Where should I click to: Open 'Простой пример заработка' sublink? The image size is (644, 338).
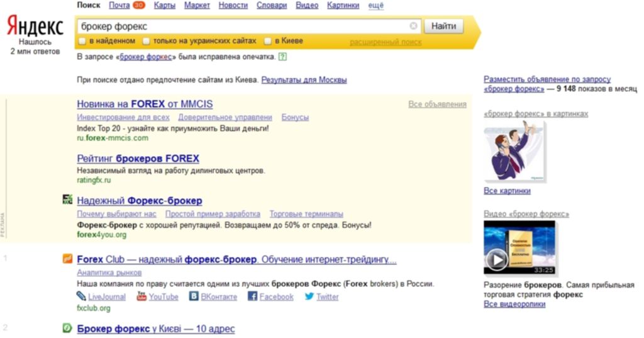pyautogui.click(x=213, y=214)
